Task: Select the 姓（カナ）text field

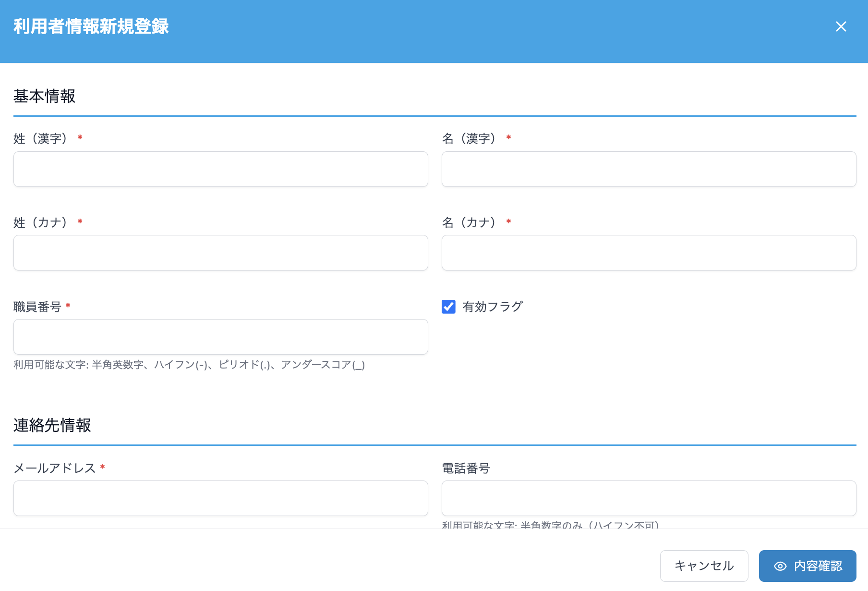Action: [x=220, y=253]
